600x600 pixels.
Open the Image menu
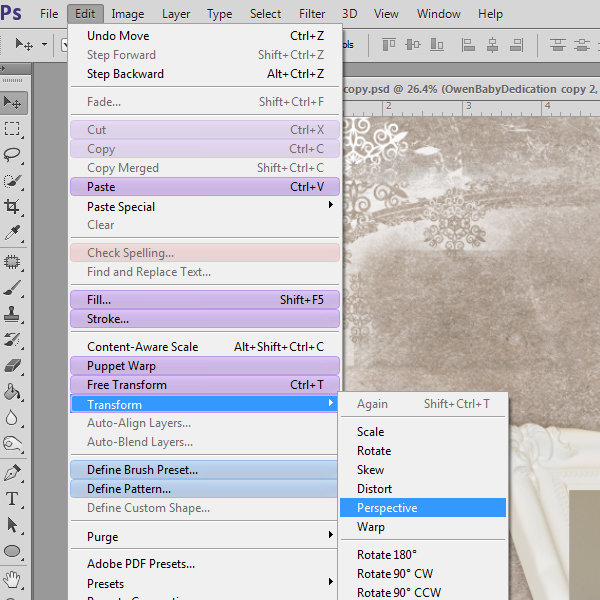coord(128,14)
